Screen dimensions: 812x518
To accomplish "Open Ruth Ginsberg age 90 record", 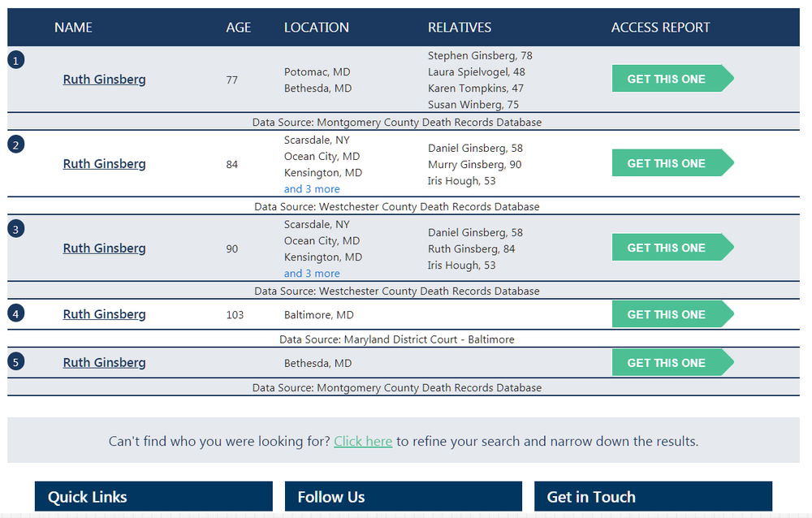I will click(x=104, y=248).
